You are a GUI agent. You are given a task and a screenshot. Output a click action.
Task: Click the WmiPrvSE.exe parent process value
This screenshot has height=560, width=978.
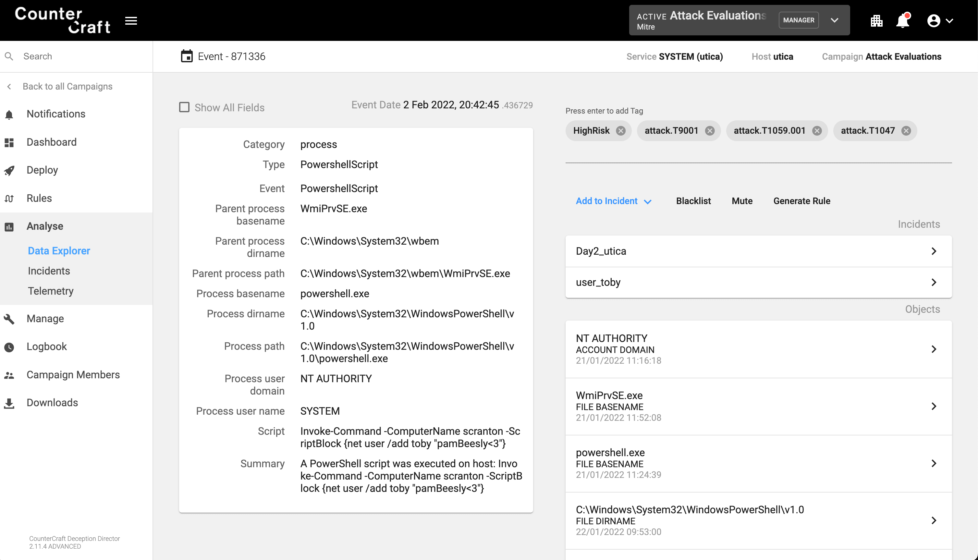[x=334, y=209]
